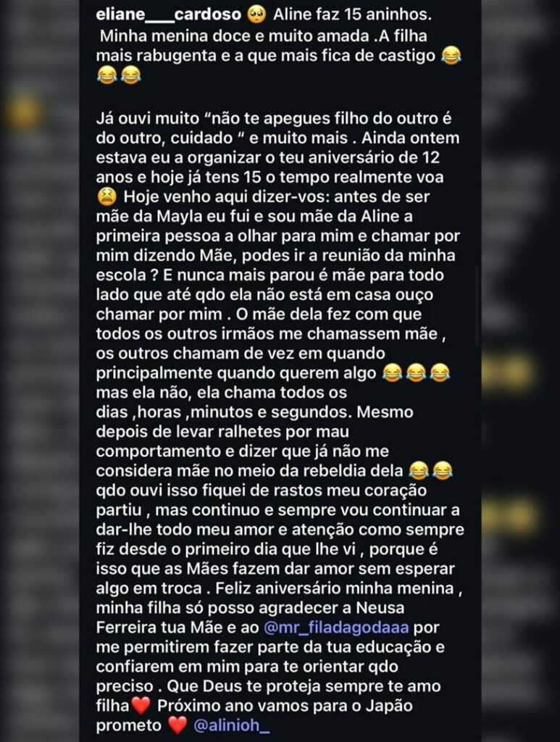Click the pleading face emoji beside the username

click(x=257, y=14)
